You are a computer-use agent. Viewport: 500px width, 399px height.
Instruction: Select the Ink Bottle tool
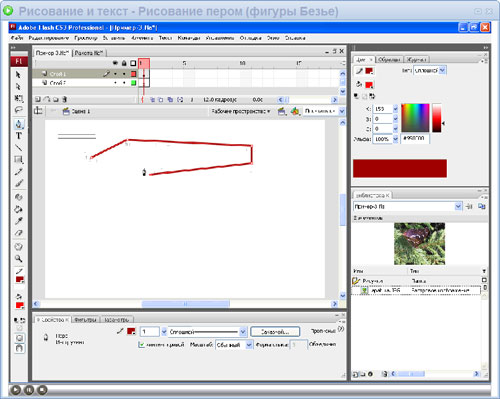pyautogui.click(x=19, y=197)
